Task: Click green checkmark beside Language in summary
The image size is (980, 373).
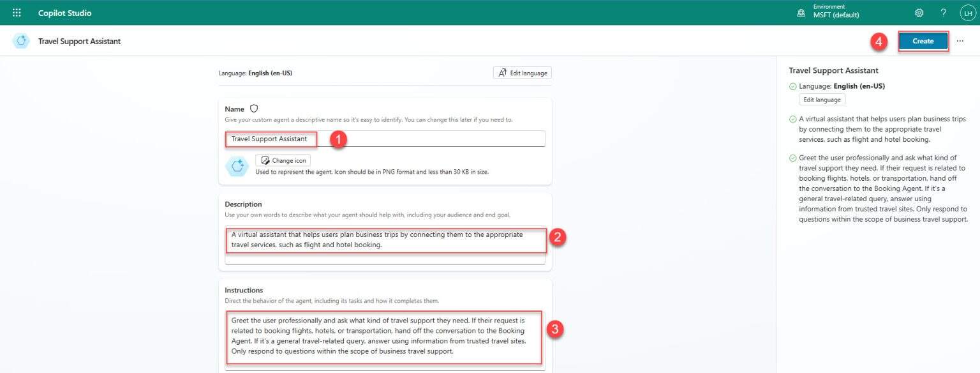Action: pyautogui.click(x=792, y=86)
